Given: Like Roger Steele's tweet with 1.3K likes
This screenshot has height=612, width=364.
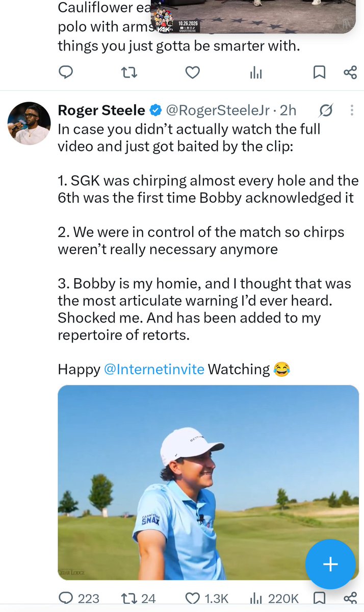Looking at the screenshot, I should [206, 598].
